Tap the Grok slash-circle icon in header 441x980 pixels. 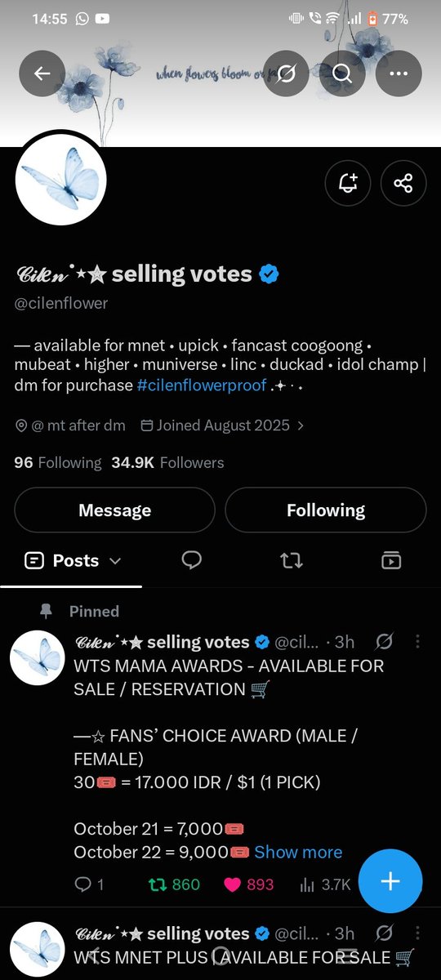(287, 73)
